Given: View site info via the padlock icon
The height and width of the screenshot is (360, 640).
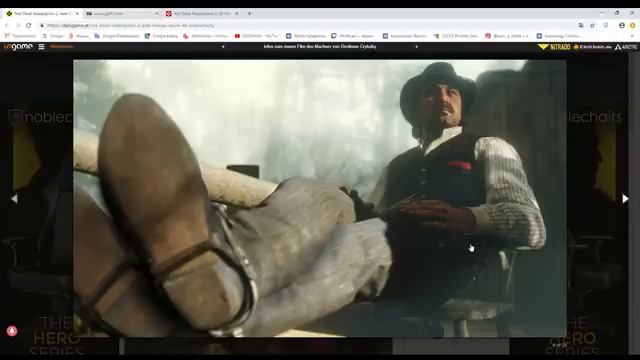Looking at the screenshot, I should (x=42, y=25).
